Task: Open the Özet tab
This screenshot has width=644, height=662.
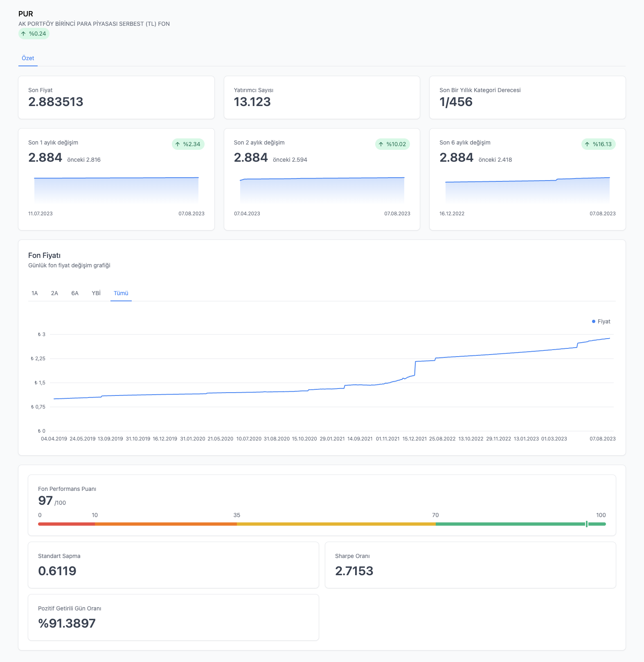Action: pyautogui.click(x=28, y=58)
